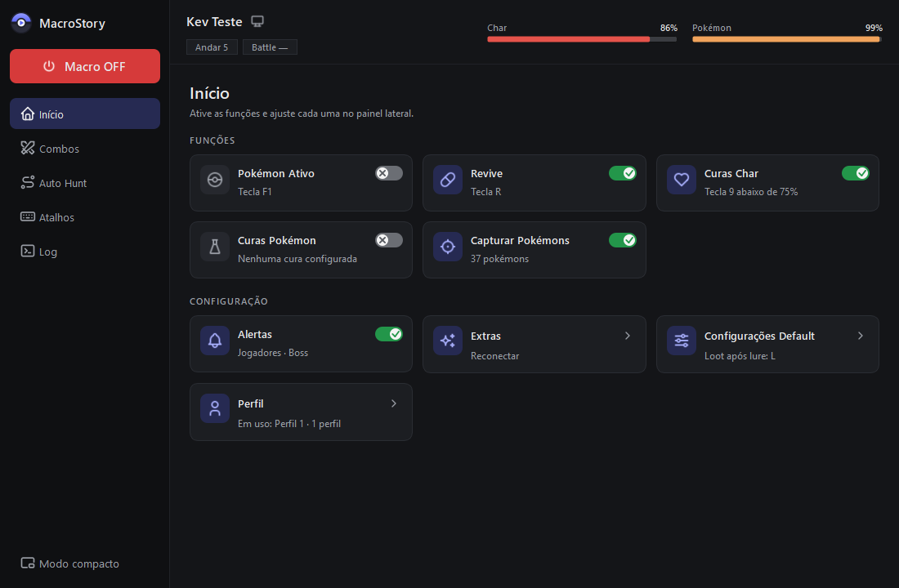Expand the Perfil card chevron

[394, 403]
